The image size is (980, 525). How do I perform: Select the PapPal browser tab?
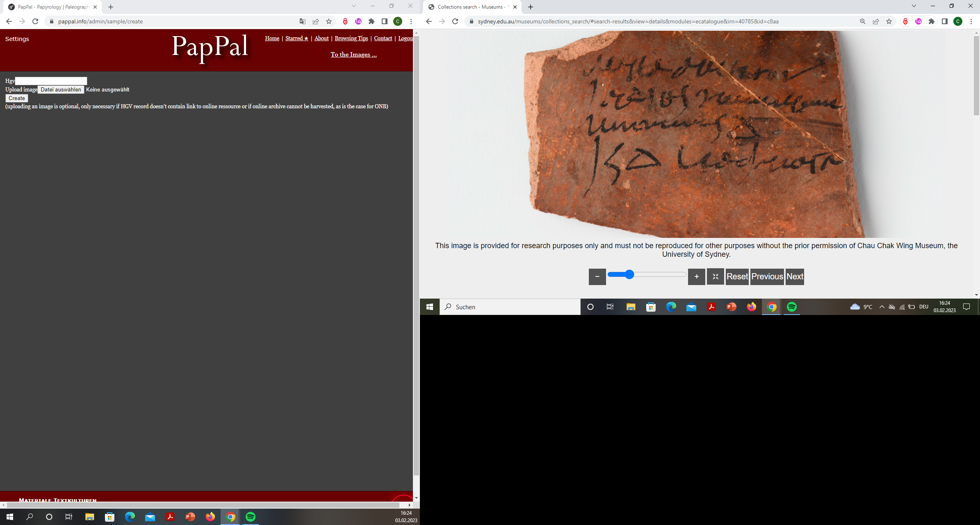(53, 7)
